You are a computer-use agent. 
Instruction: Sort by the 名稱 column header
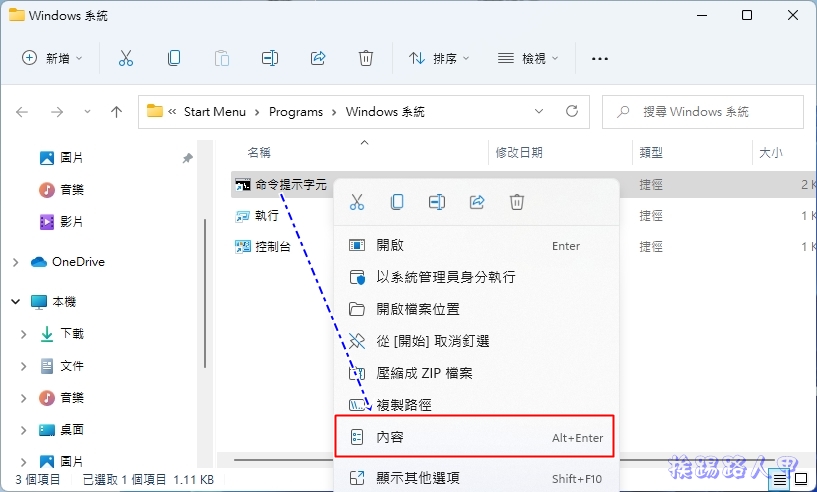[x=258, y=152]
